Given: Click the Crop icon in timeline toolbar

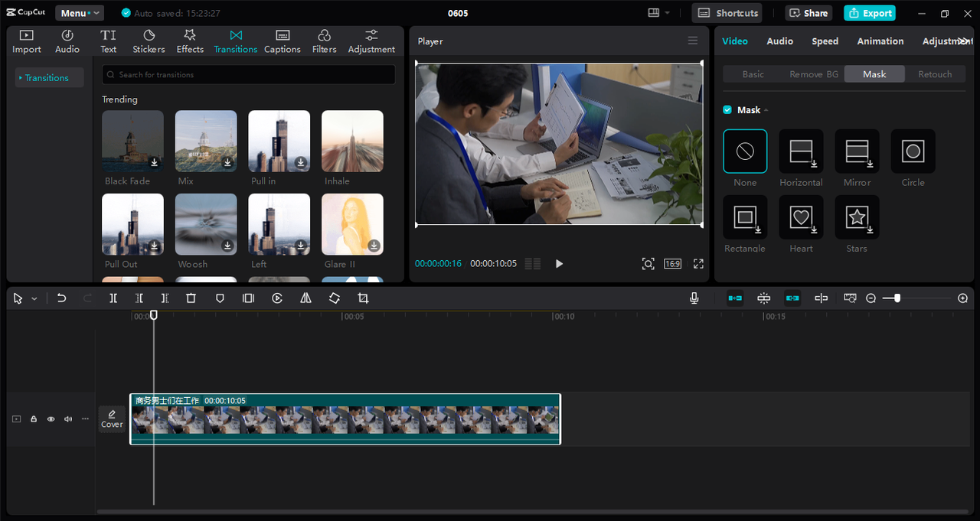Looking at the screenshot, I should [363, 298].
